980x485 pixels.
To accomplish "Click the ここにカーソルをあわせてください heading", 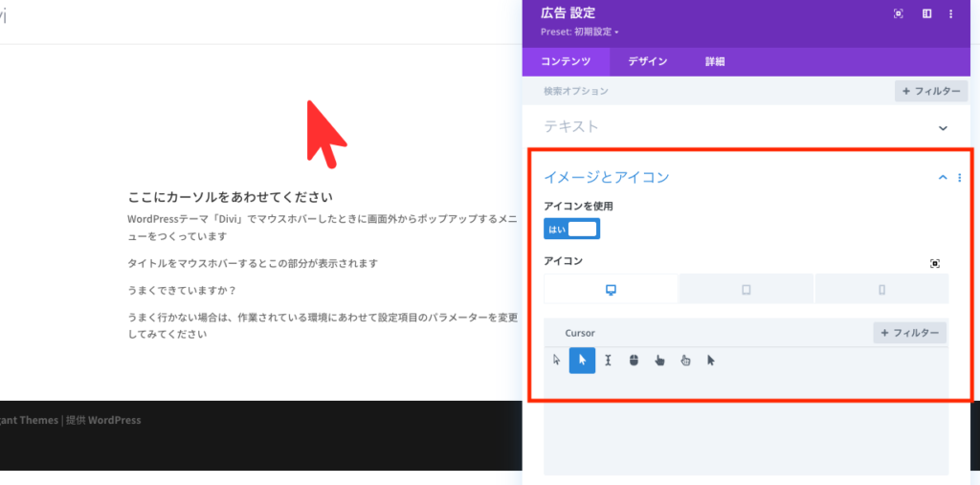I will 231,197.
